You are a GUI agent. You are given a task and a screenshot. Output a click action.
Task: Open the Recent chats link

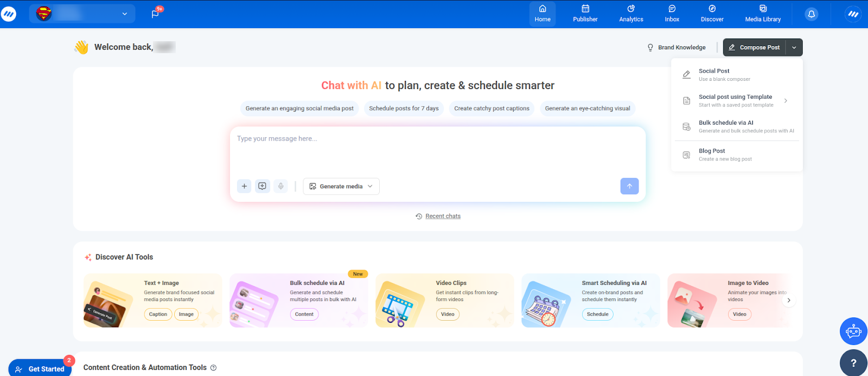click(443, 216)
